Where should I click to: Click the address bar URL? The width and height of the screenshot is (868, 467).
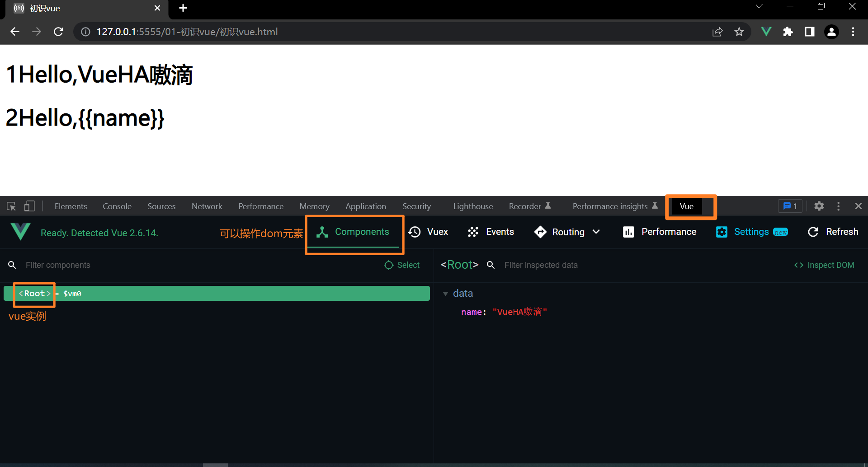[x=187, y=32]
